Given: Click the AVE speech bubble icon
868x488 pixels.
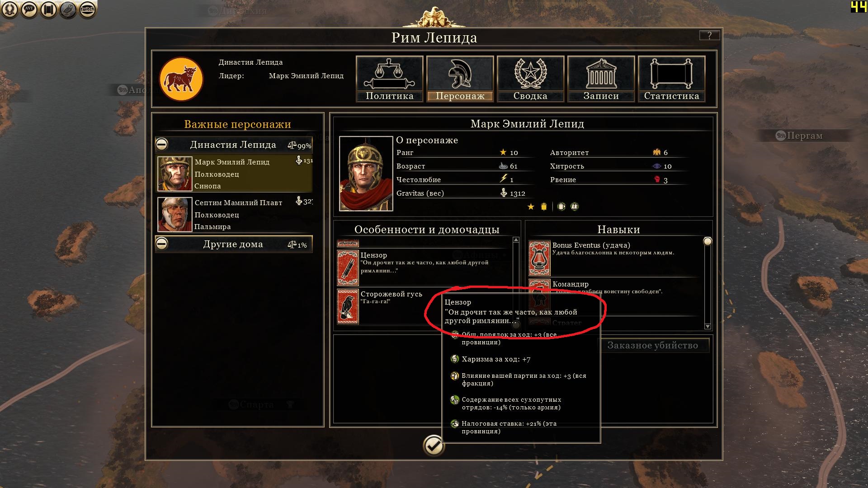Looking at the screenshot, I should point(29,9).
